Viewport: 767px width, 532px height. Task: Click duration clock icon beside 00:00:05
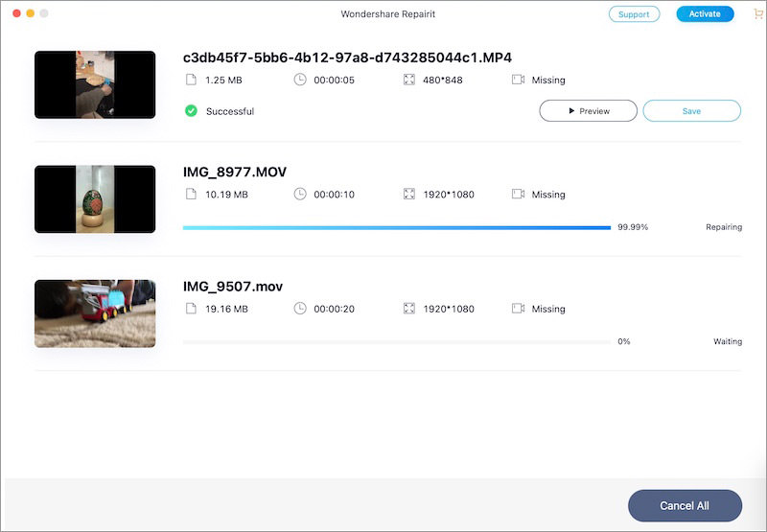300,80
